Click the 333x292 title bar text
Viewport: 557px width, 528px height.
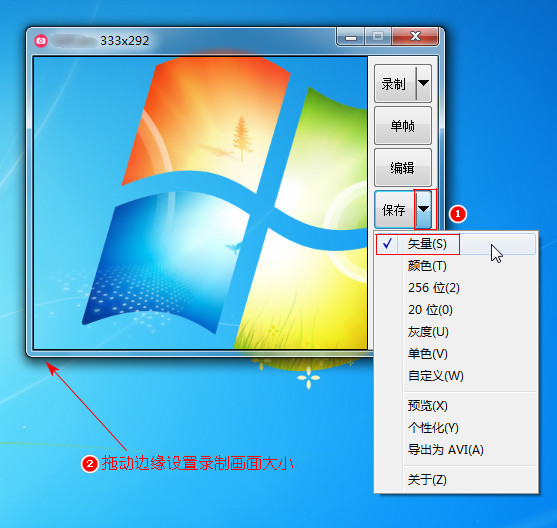[124, 41]
